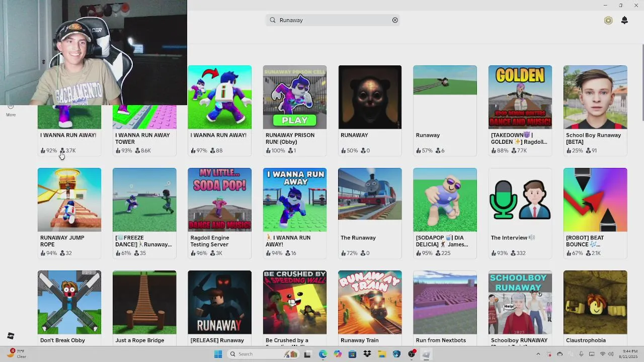The height and width of the screenshot is (362, 644).
Task: Click I WANNA RUN AWAY TOWER title
Action: (x=142, y=138)
